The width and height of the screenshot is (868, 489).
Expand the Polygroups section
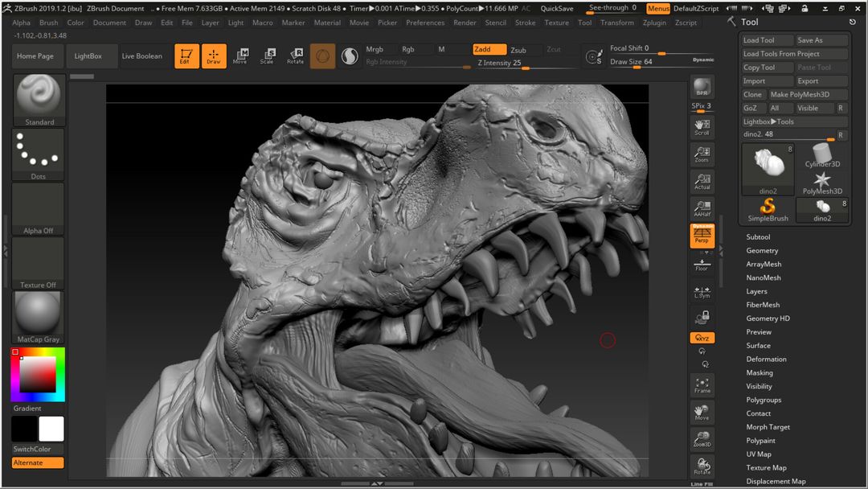[764, 400]
